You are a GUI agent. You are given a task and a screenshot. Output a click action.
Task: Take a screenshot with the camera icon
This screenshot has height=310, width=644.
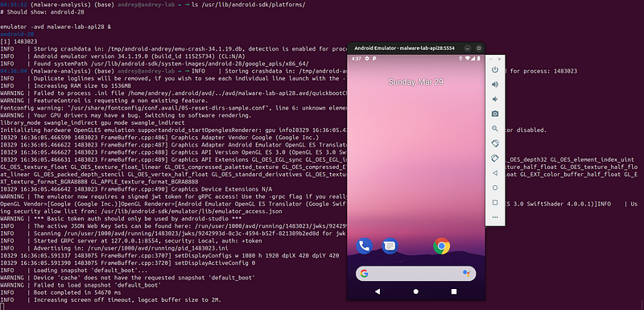point(495,114)
